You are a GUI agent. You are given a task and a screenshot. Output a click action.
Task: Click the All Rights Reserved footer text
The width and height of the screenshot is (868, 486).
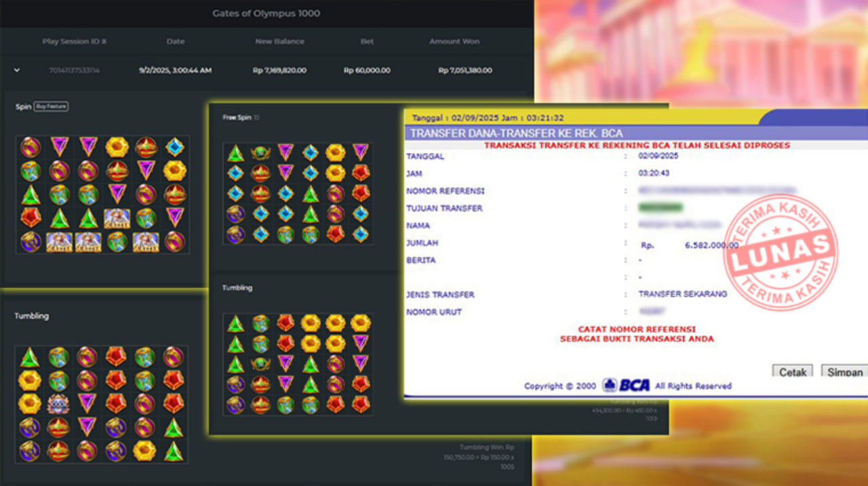click(693, 386)
